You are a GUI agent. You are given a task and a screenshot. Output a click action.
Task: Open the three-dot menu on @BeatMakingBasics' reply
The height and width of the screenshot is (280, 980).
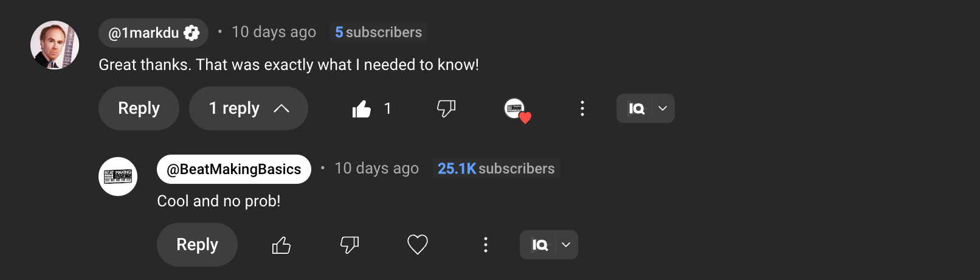(485, 245)
